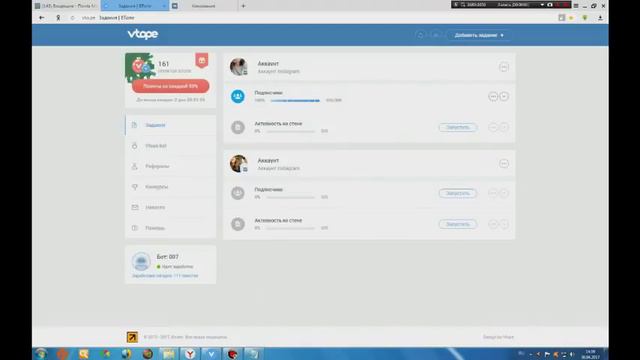Click blue subscribers icon in first account
Screen dimensions: 640x360
(x=238, y=96)
